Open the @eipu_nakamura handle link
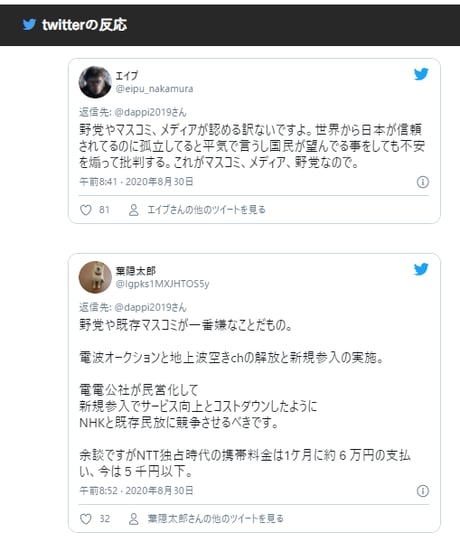Image resolution: width=460 pixels, height=542 pixels. (154, 89)
